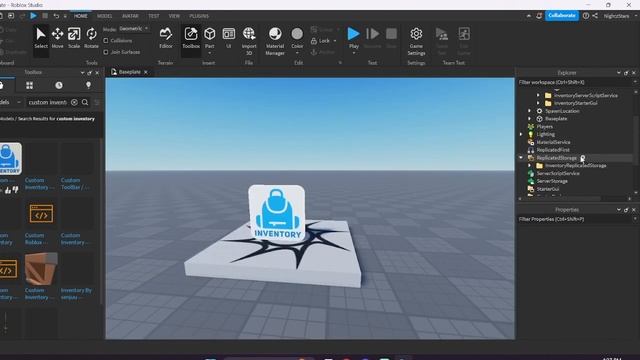
Task: Expand the Baseplate tree node
Action: coord(529,119)
